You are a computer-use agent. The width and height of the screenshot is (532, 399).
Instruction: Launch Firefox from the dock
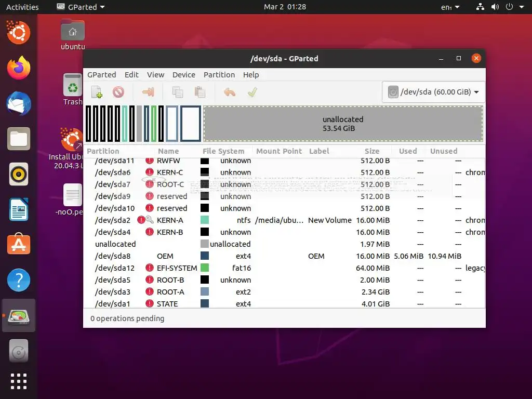tap(19, 68)
